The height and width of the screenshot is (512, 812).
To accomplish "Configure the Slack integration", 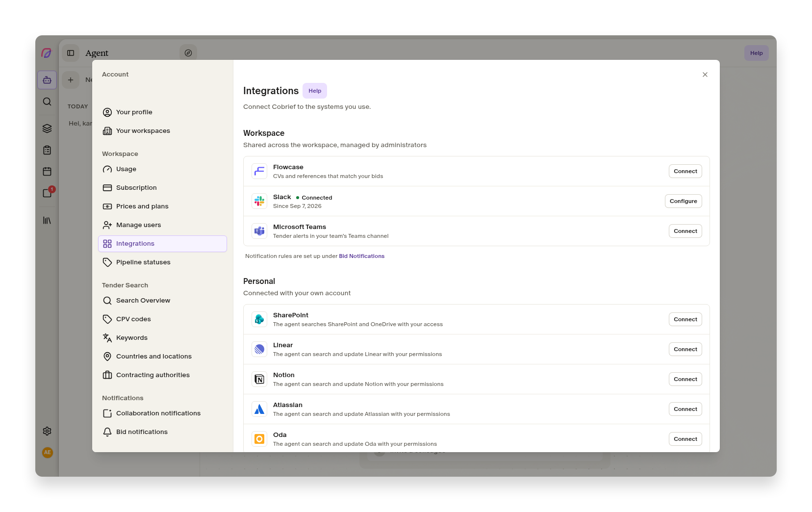I will click(x=683, y=201).
